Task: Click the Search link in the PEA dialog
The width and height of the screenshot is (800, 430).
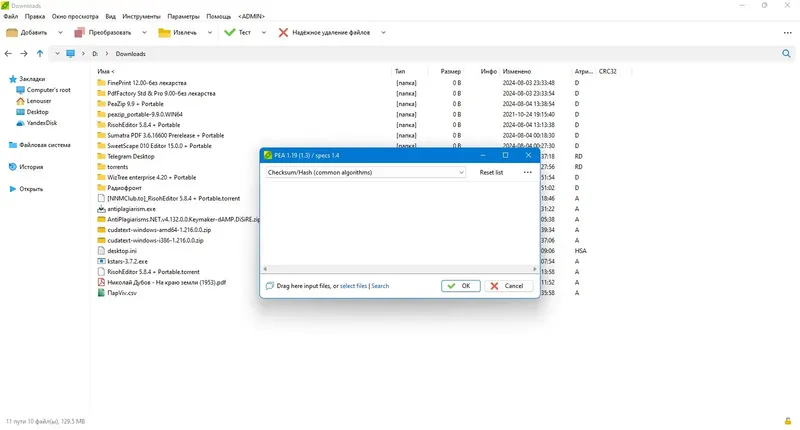Action: (x=380, y=286)
